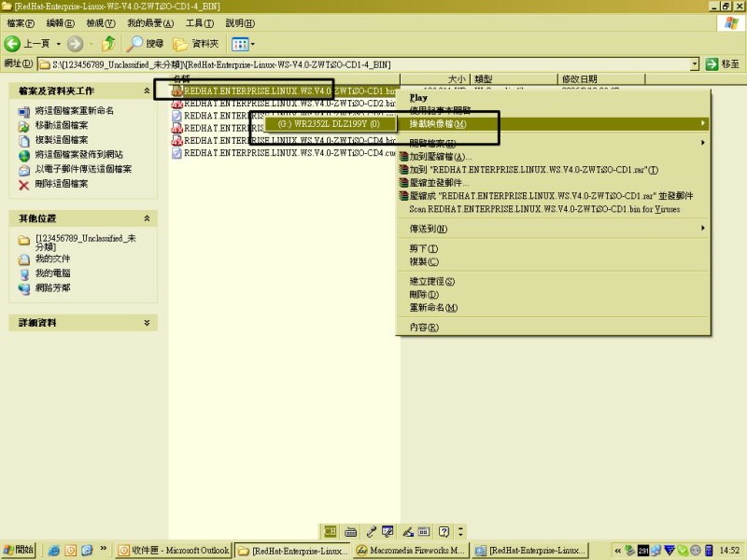Choose 刪除(D) in context menu
The width and height of the screenshot is (747, 560).
553,294
